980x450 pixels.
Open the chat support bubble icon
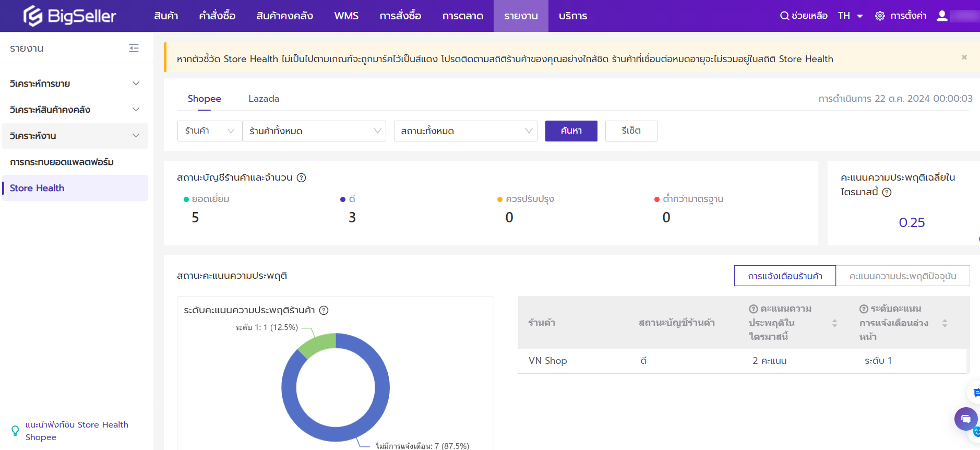coord(965,419)
